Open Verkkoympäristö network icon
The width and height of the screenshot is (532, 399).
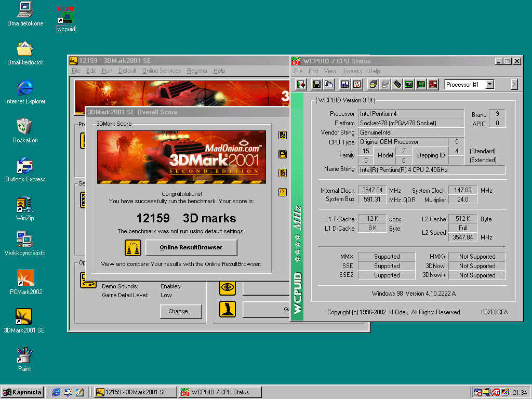(x=25, y=243)
